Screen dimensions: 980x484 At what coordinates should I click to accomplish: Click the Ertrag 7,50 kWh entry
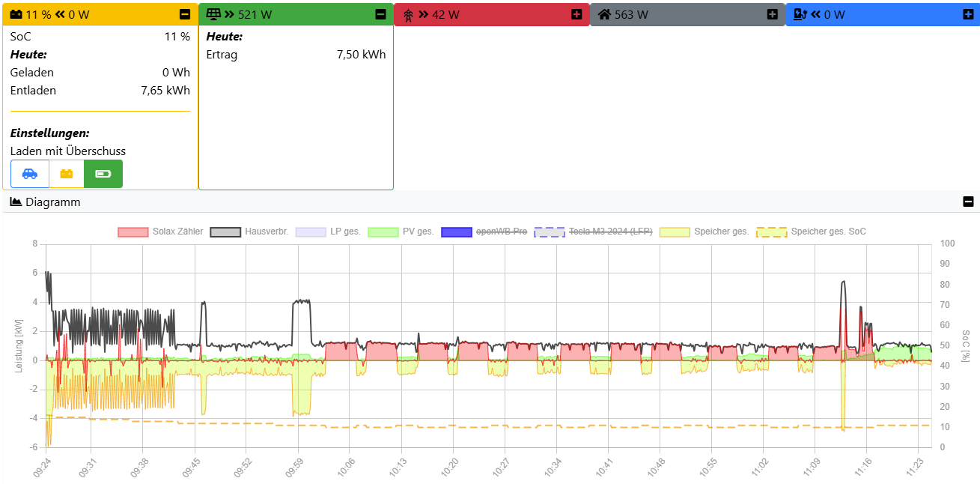coord(296,54)
